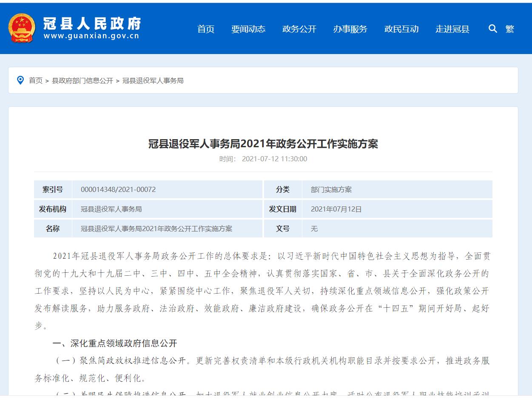Click the 文号 label cell
The width and height of the screenshot is (532, 400).
point(283,229)
